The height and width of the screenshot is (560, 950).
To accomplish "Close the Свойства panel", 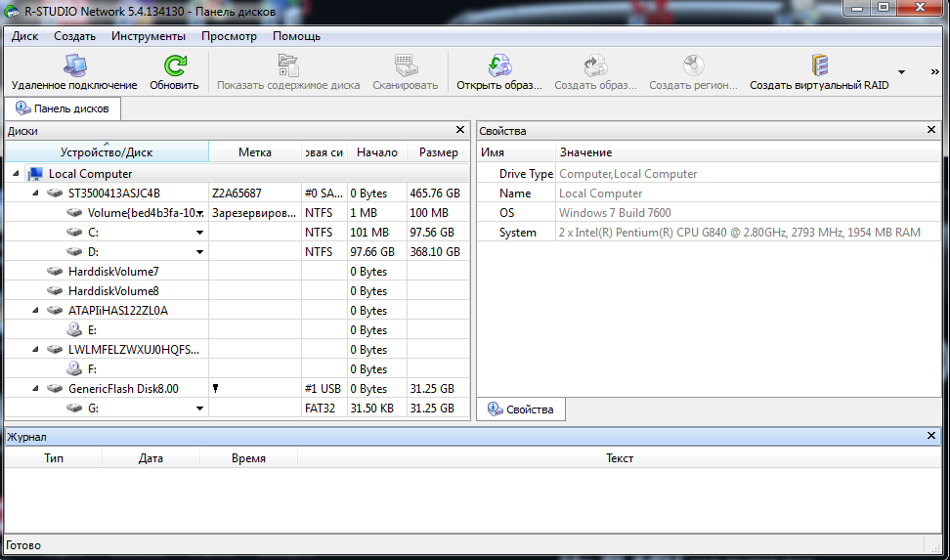I will coord(931,130).
